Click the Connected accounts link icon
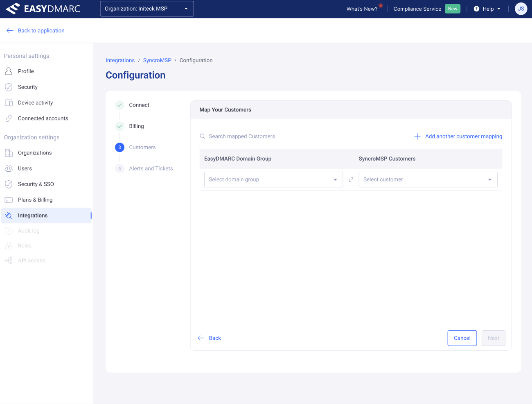The image size is (532, 404). click(x=9, y=118)
